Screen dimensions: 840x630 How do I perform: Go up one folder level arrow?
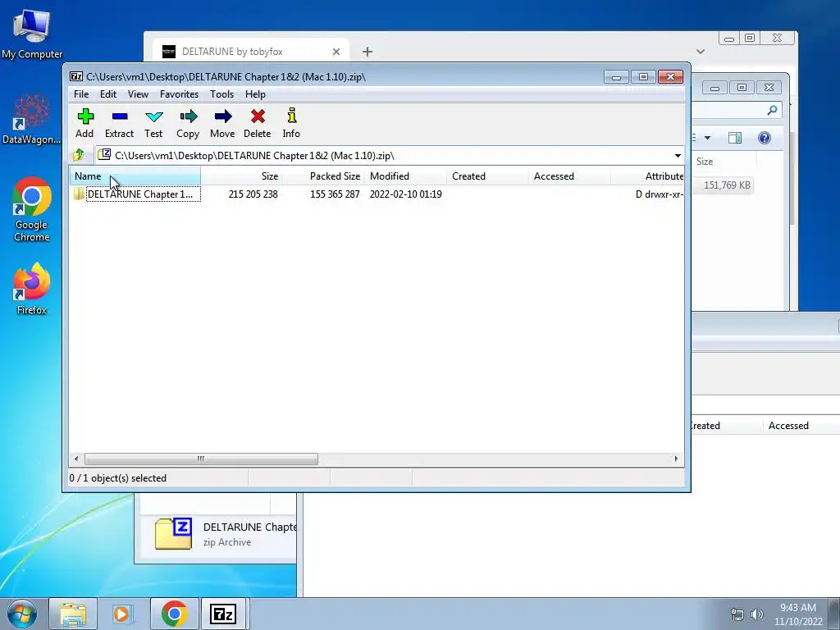[79, 155]
